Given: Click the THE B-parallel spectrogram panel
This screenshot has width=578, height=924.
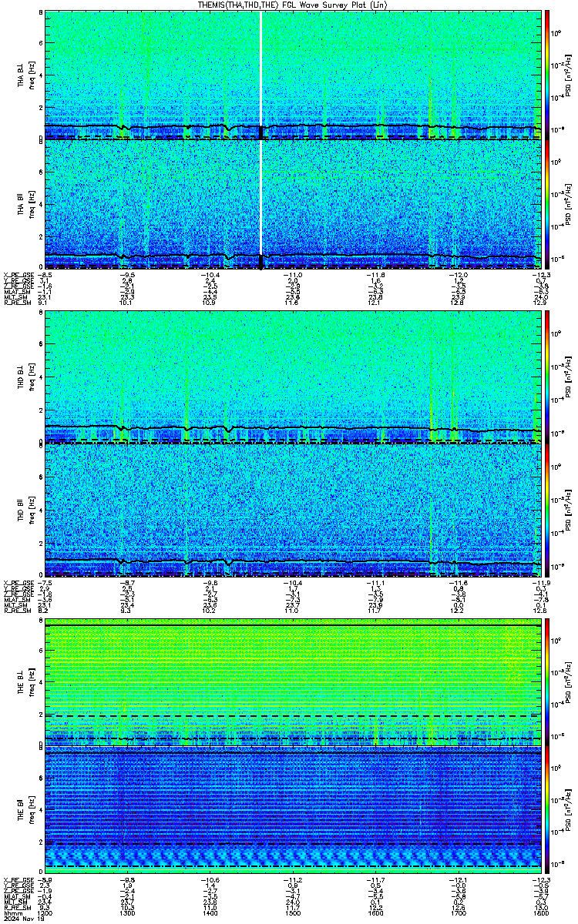Looking at the screenshot, I should 292,811.
